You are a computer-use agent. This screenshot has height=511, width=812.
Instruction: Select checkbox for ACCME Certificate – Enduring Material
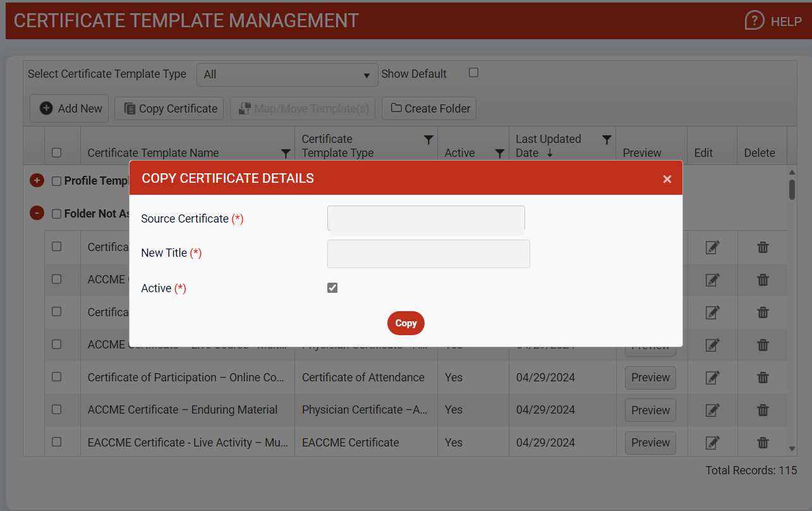coord(56,409)
